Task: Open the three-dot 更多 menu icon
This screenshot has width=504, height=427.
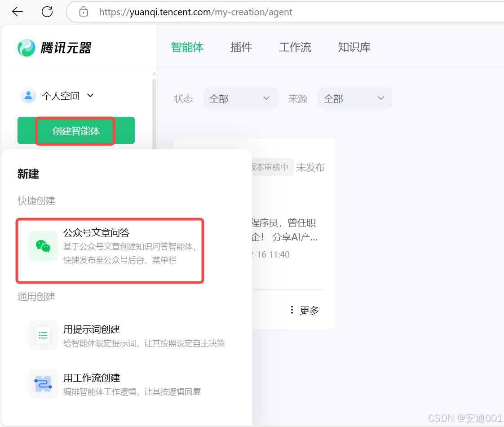Action: pos(292,310)
